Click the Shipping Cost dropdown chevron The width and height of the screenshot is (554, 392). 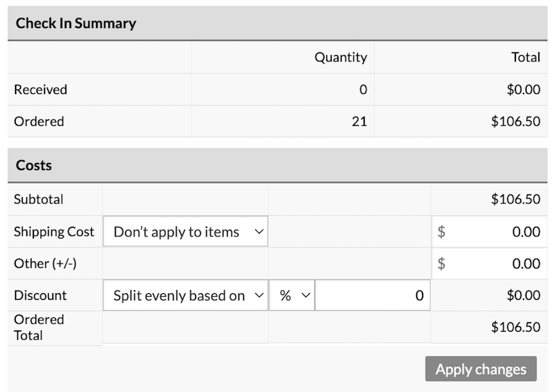pos(259,232)
